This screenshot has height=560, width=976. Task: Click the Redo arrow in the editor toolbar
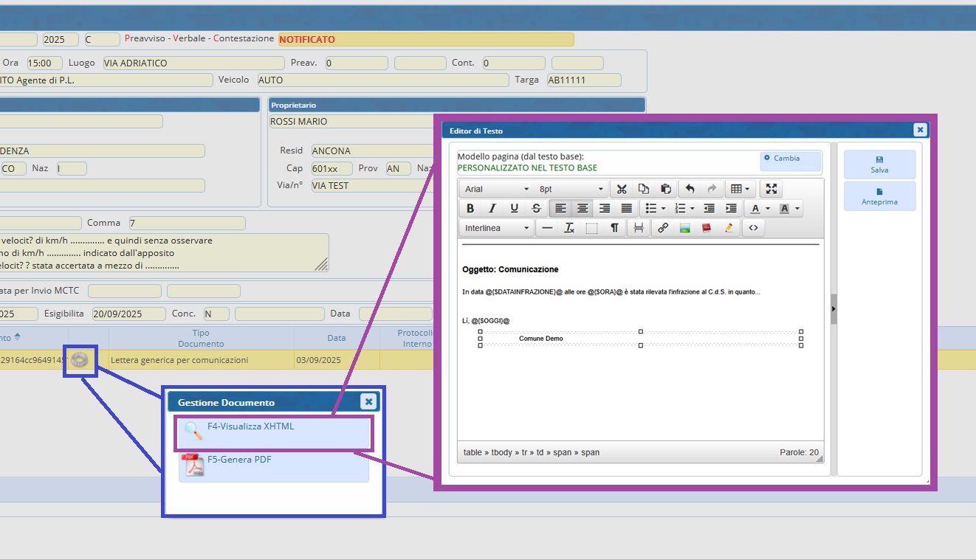(x=712, y=189)
